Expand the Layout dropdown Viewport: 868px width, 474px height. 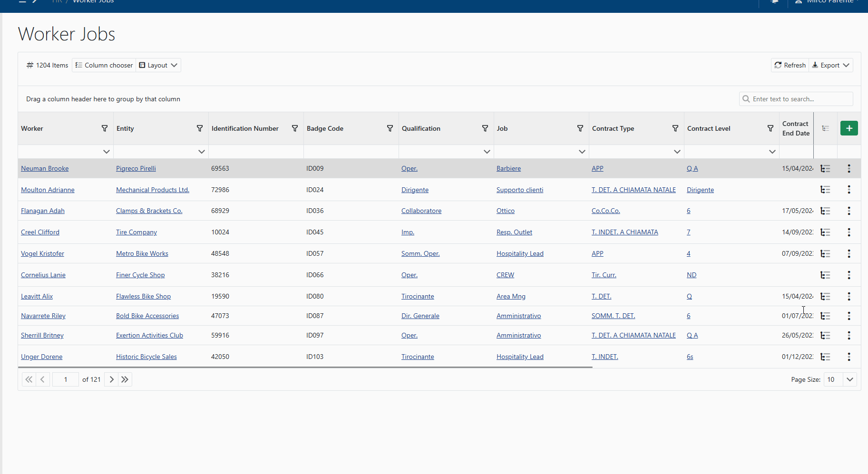tap(158, 65)
